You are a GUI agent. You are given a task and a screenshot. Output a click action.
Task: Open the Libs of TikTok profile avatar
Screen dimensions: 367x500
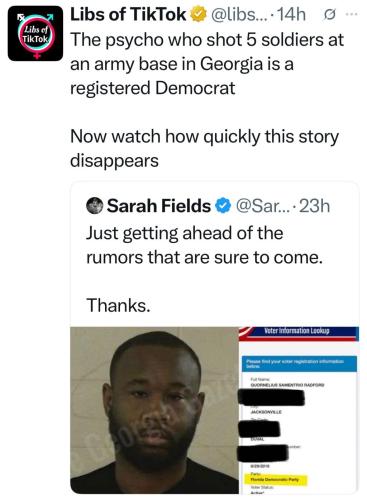click(x=35, y=33)
